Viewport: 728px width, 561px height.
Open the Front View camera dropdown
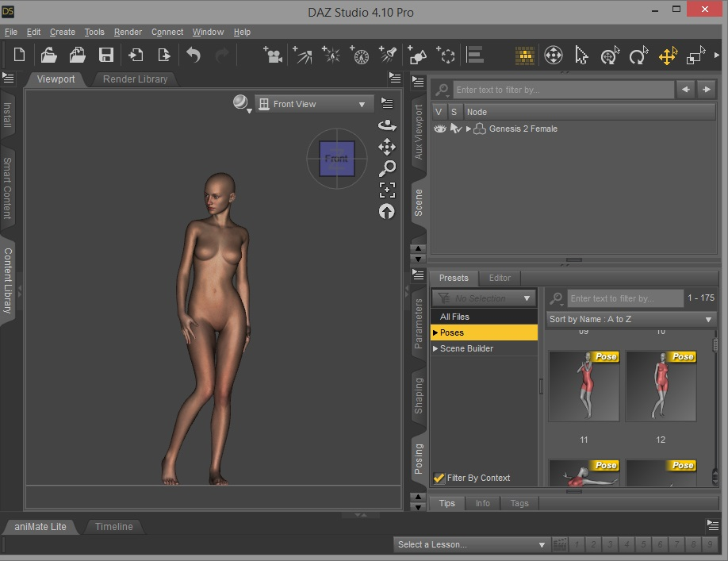(315, 104)
